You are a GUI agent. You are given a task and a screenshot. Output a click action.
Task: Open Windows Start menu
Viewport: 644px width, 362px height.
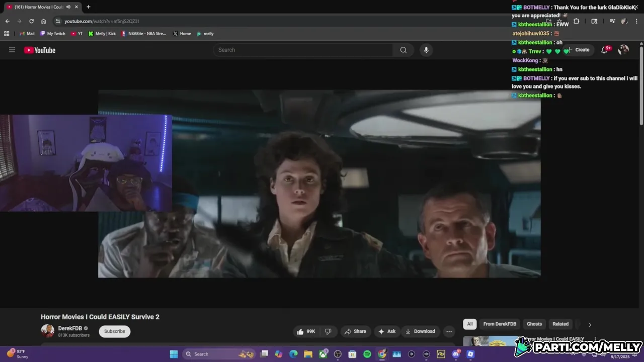click(x=174, y=354)
